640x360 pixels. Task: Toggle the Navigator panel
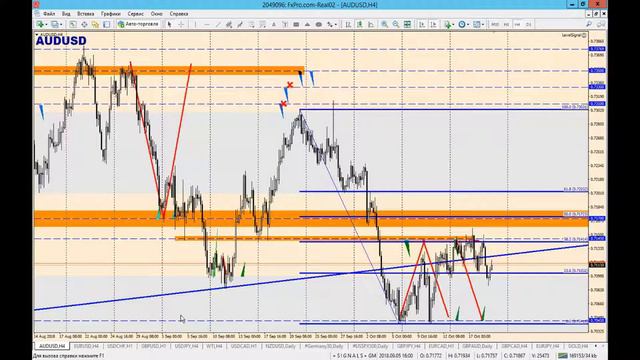[95, 24]
